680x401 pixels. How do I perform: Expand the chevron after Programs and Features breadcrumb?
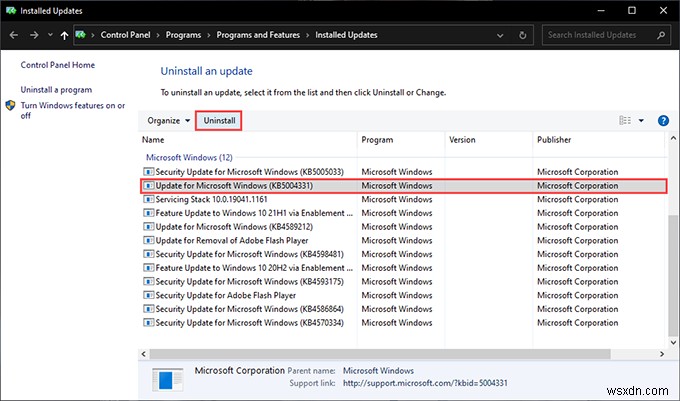coord(307,35)
